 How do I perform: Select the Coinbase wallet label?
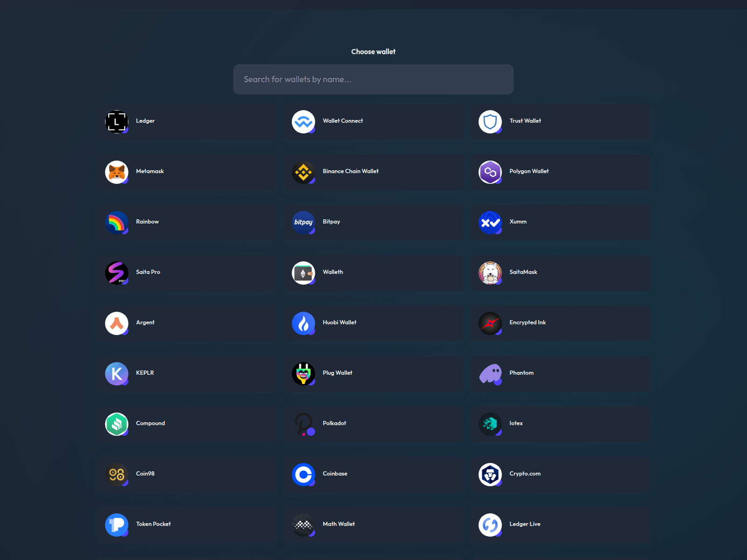point(335,474)
